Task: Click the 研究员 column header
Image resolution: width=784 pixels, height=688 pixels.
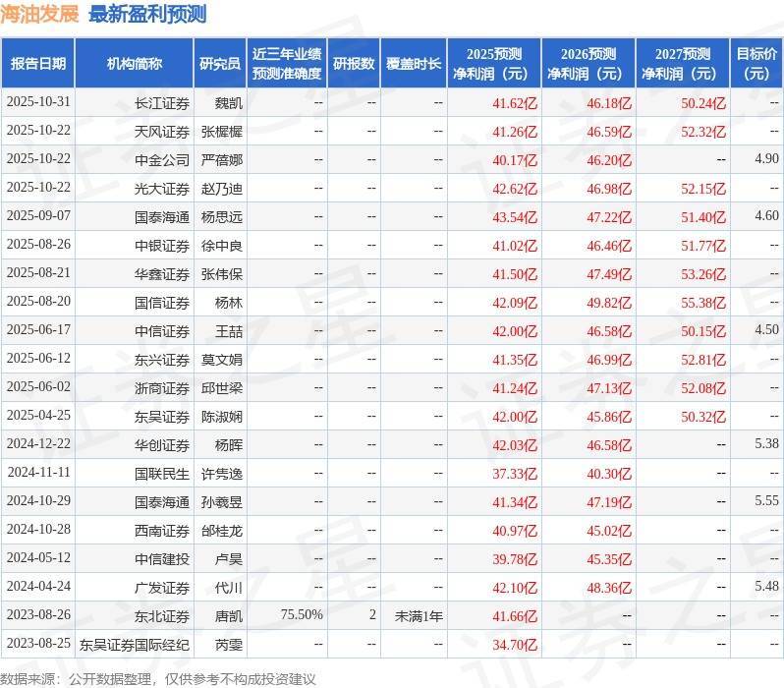Action: click(220, 64)
